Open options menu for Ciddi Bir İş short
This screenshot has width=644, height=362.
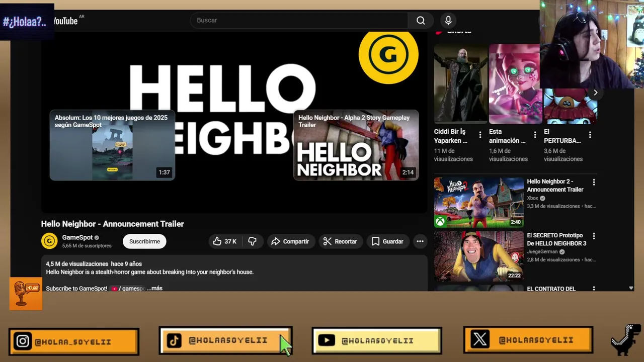point(480,135)
